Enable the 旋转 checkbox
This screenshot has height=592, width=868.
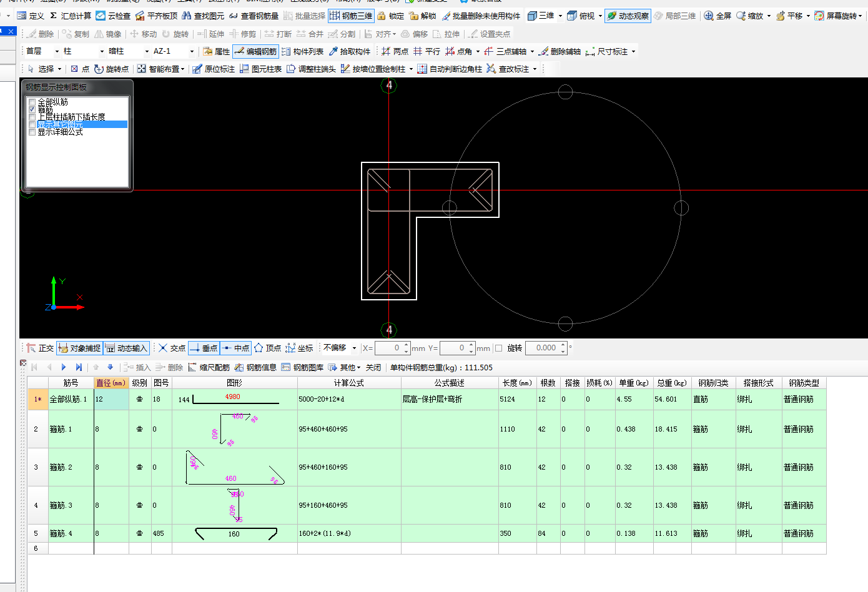(x=498, y=348)
